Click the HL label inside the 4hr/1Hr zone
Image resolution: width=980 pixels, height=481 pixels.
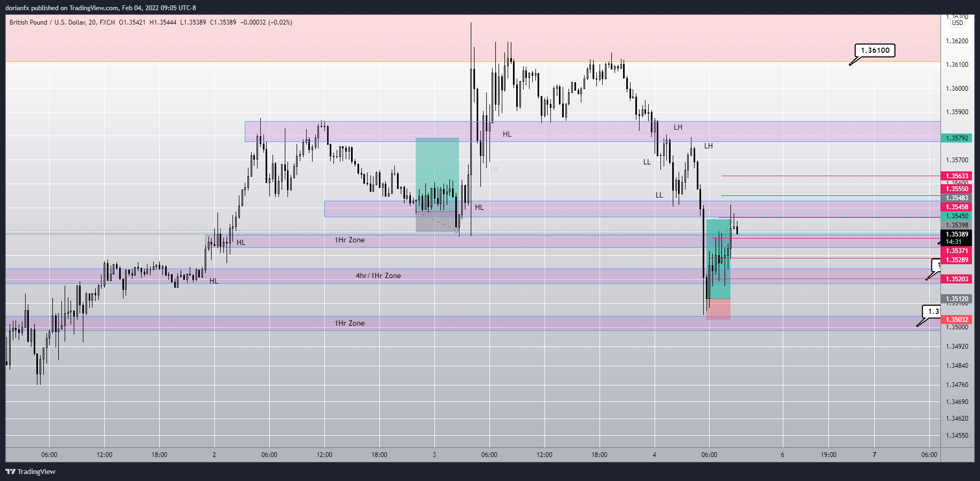point(214,281)
